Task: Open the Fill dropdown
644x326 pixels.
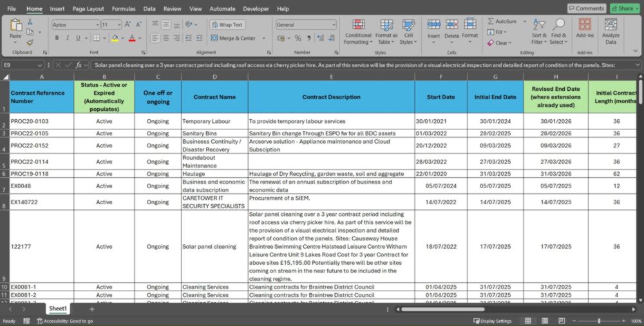Action: (497, 32)
